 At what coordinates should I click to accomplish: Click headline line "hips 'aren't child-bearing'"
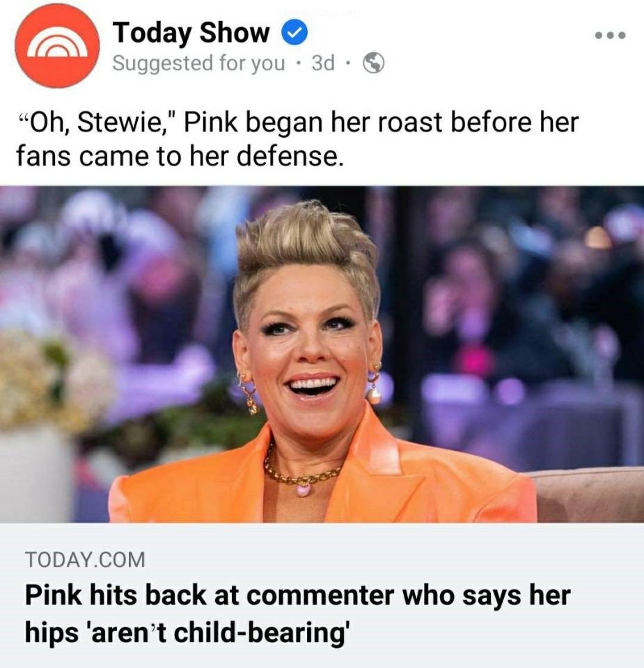(x=187, y=633)
